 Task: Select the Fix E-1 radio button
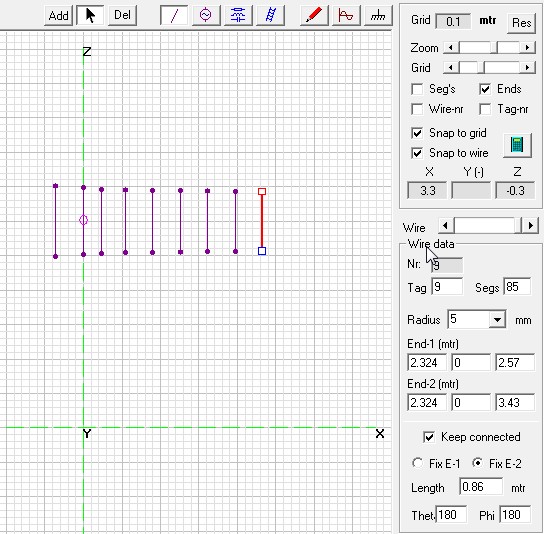coord(417,463)
